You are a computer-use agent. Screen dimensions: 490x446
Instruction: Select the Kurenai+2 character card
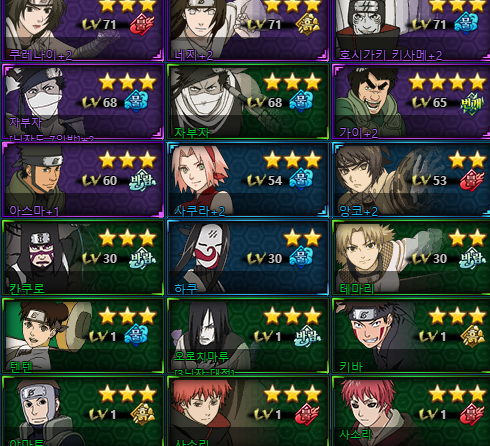click(83, 30)
